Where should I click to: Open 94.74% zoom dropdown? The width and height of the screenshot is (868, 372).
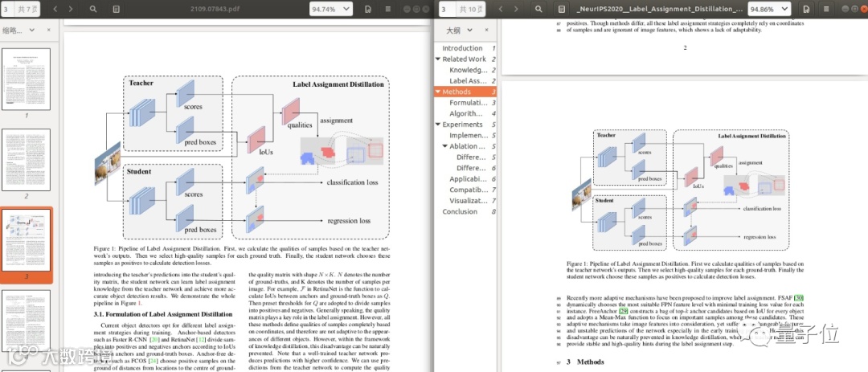[331, 9]
